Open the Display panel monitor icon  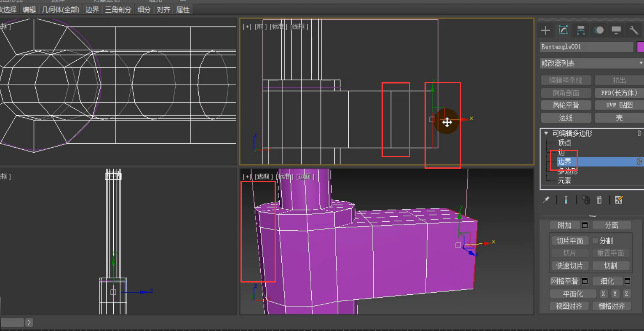(616, 30)
